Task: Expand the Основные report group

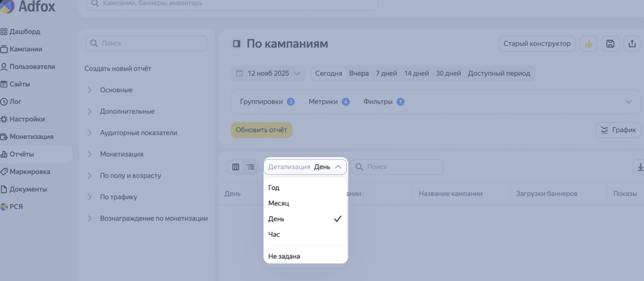Action: (x=116, y=90)
